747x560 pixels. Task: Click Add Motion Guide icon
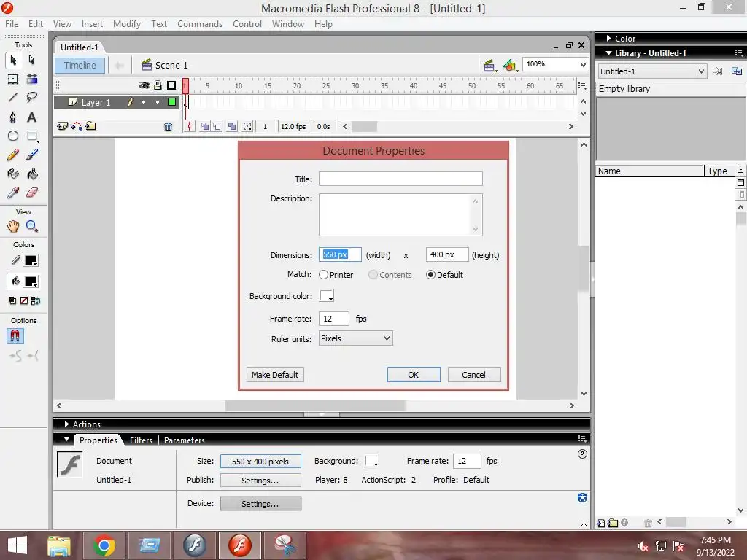click(x=76, y=126)
